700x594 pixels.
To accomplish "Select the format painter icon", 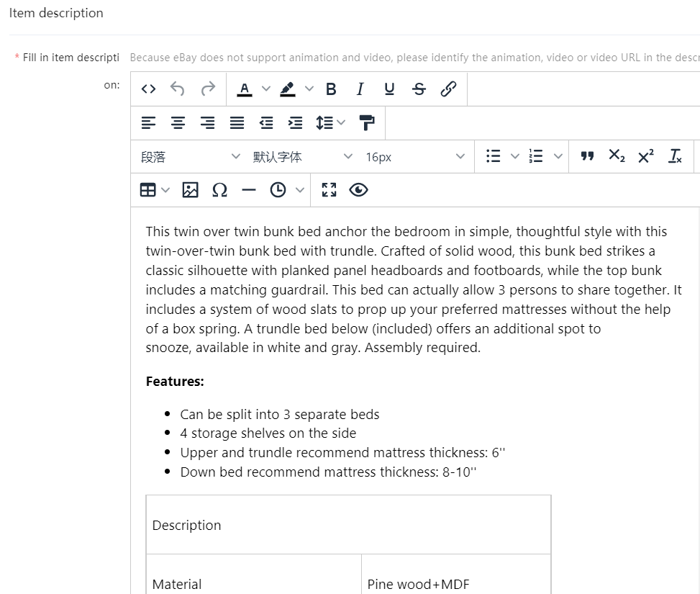I will coord(367,123).
